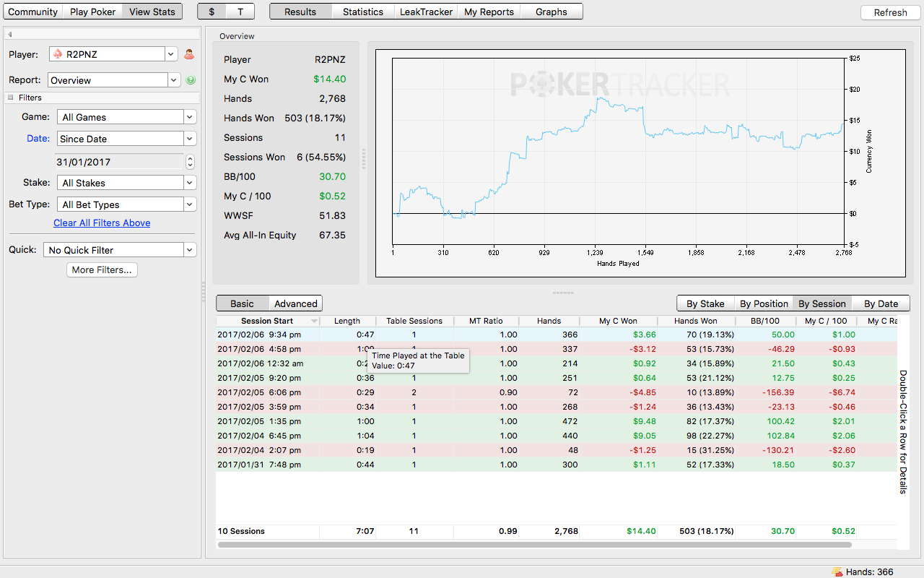Group results By Date
Image resolution: width=924 pixels, height=578 pixels.
881,303
